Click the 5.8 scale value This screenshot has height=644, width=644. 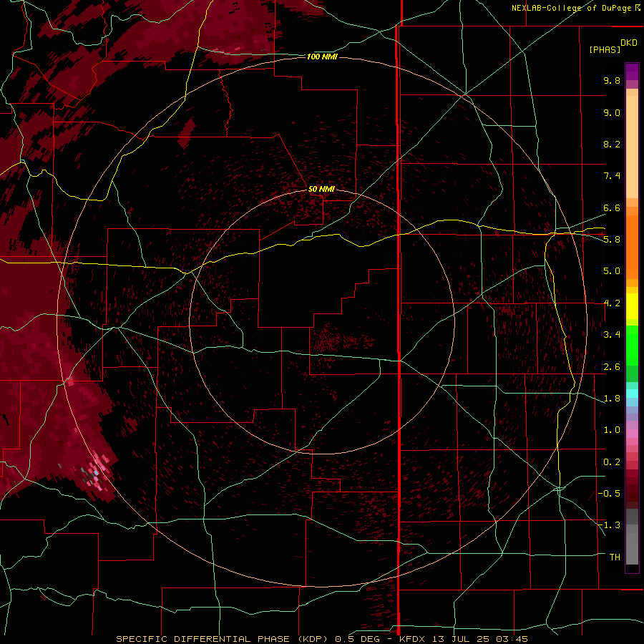pos(612,240)
